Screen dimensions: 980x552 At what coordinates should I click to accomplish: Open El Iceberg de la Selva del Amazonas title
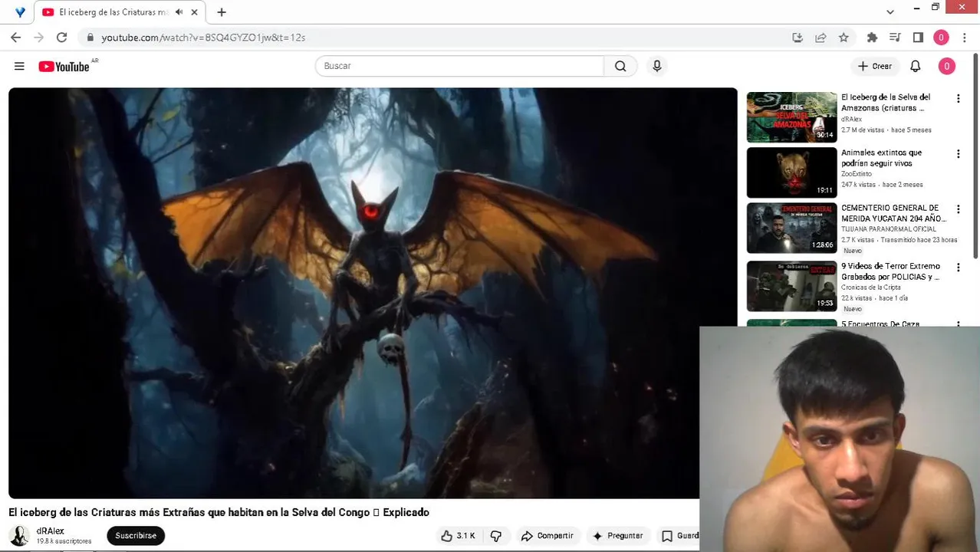click(x=886, y=103)
